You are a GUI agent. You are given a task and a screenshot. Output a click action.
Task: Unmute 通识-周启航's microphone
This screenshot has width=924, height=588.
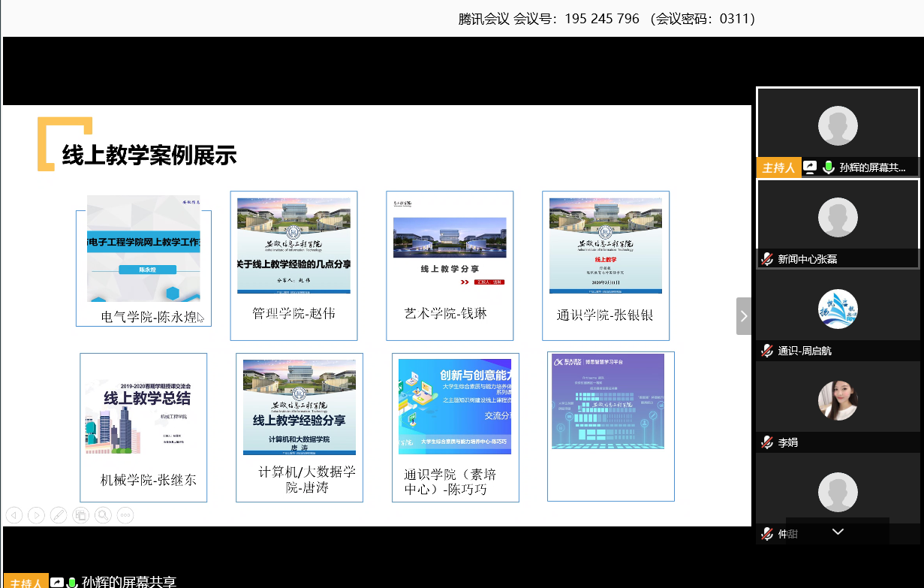click(766, 351)
